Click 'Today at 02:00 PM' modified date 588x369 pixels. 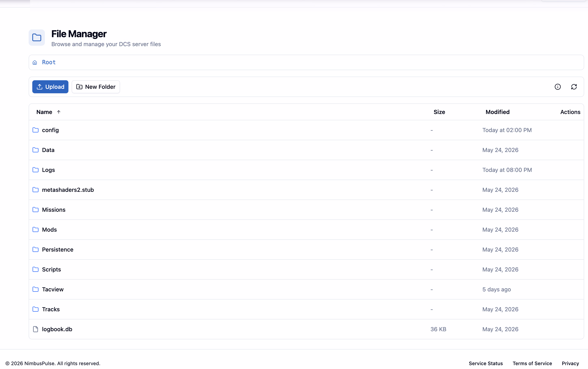click(x=507, y=130)
